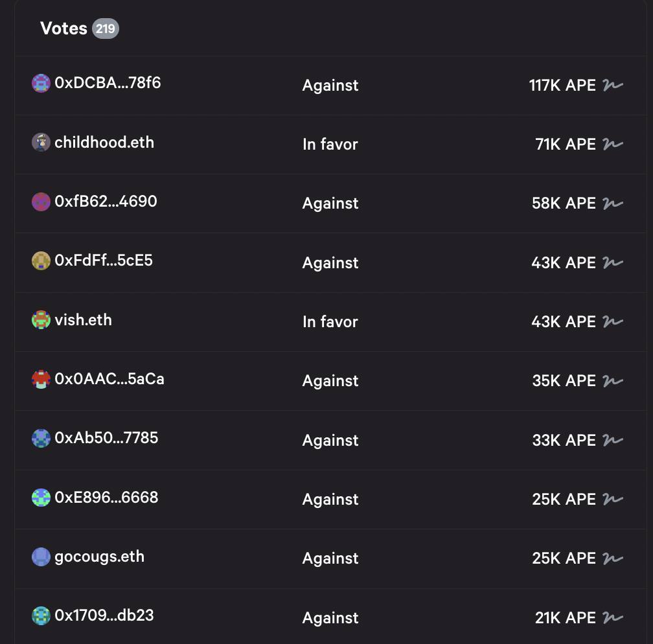653x644 pixels.
Task: Click signature icon next to 117K APE
Action: coord(612,85)
